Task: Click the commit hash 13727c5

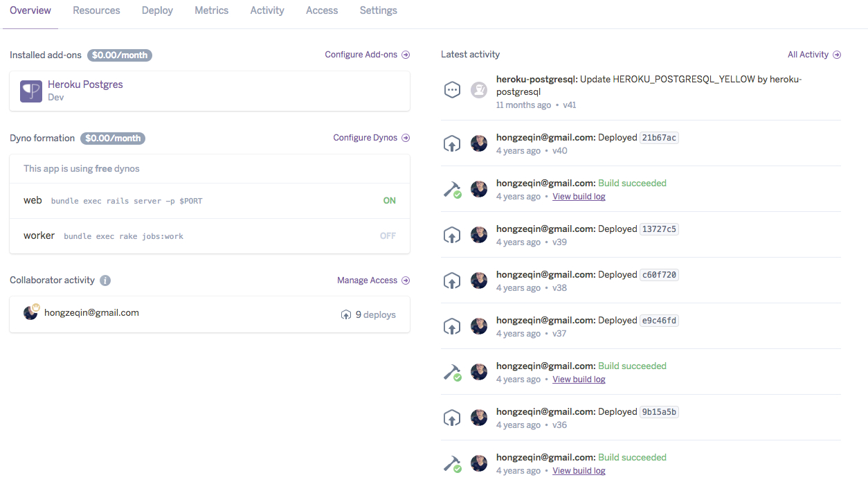Action: click(x=659, y=229)
